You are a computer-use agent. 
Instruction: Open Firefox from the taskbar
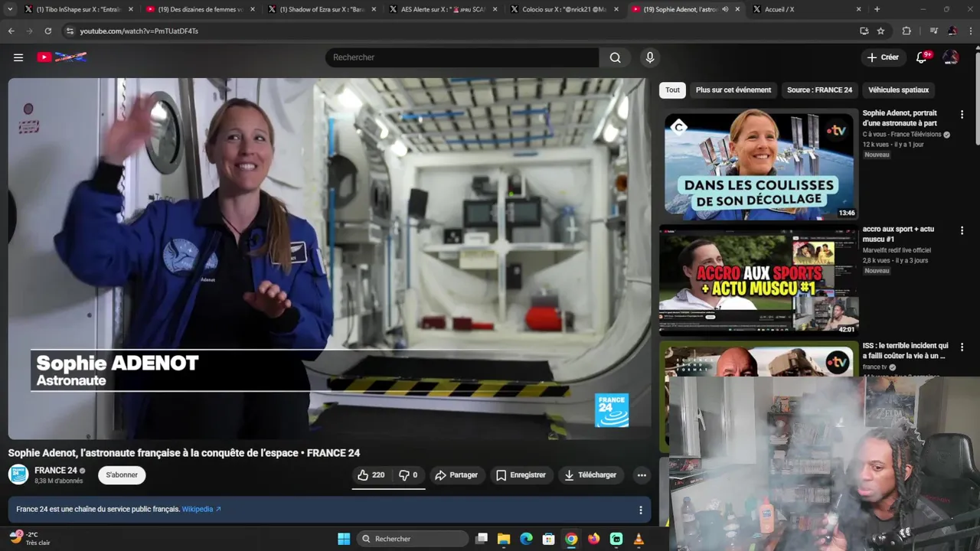(x=593, y=539)
